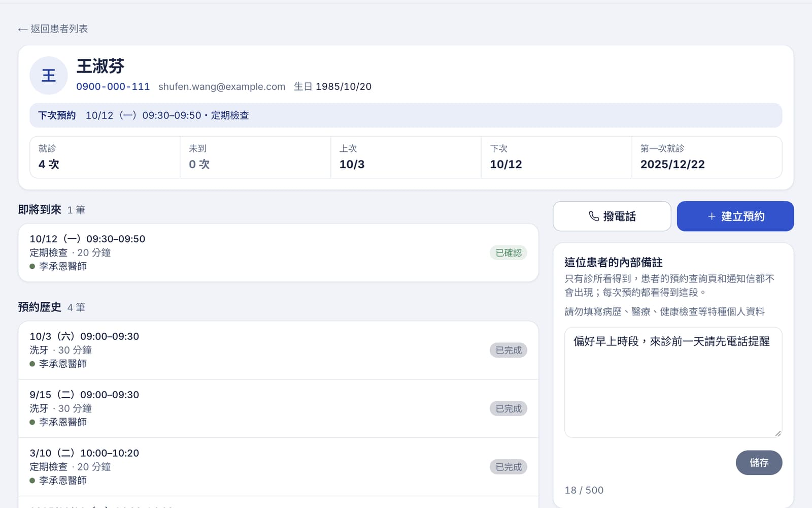Viewport: 812px width, 508px height.
Task: Go back via 返回患者列表 link
Action: click(53, 29)
